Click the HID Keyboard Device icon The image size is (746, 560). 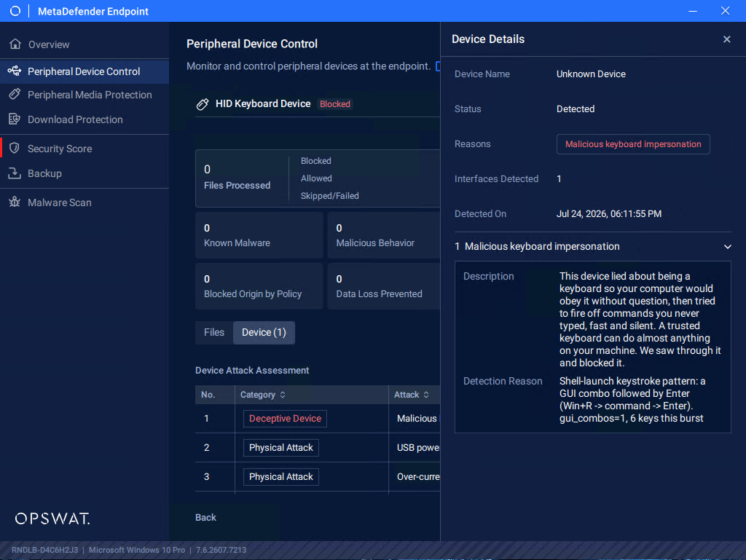(203, 104)
